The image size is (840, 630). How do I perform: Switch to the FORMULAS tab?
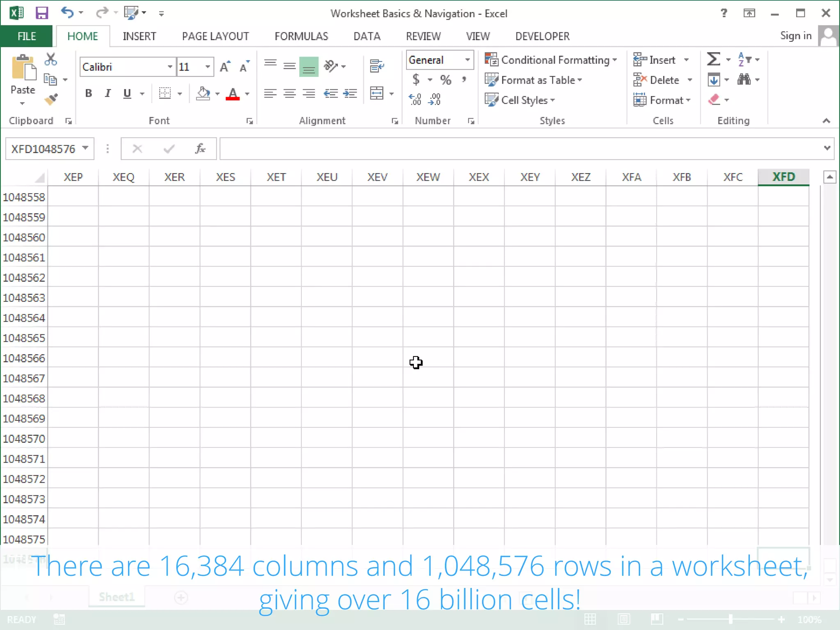(301, 37)
